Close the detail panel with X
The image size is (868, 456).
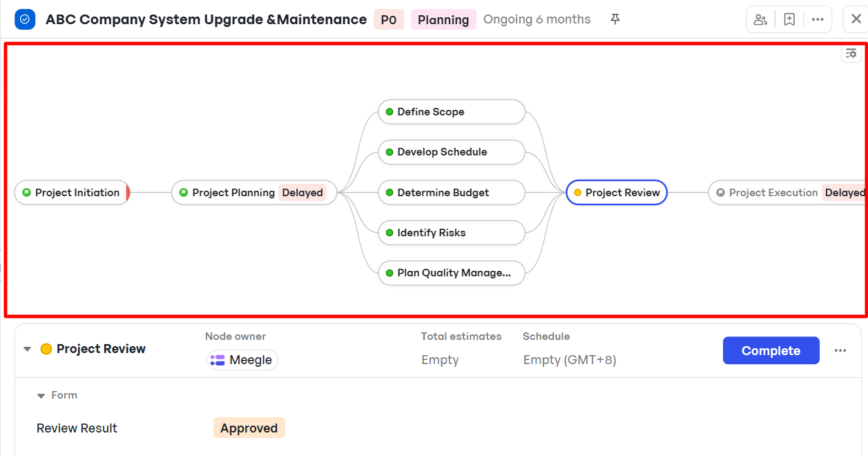tap(856, 19)
